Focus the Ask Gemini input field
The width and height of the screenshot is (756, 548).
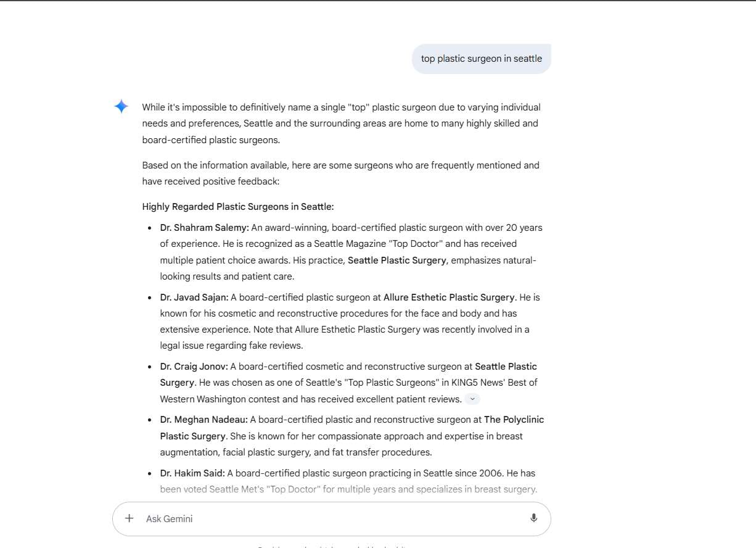point(332,518)
